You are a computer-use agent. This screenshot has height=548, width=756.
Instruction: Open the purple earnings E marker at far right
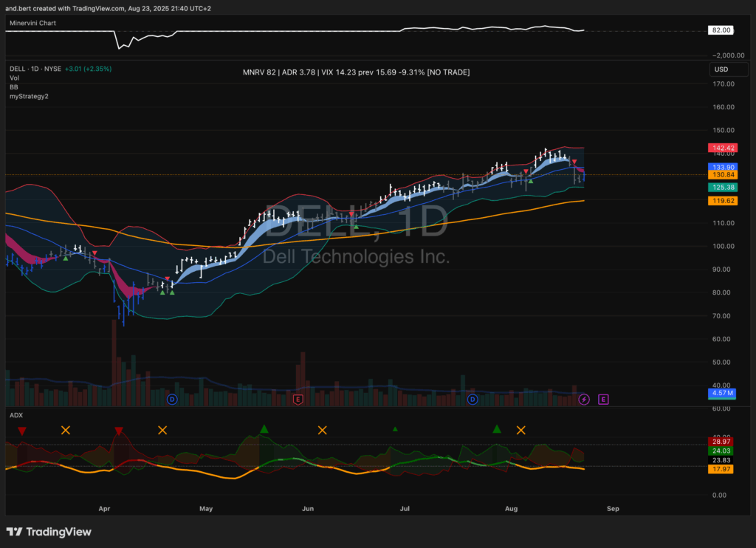tap(603, 399)
